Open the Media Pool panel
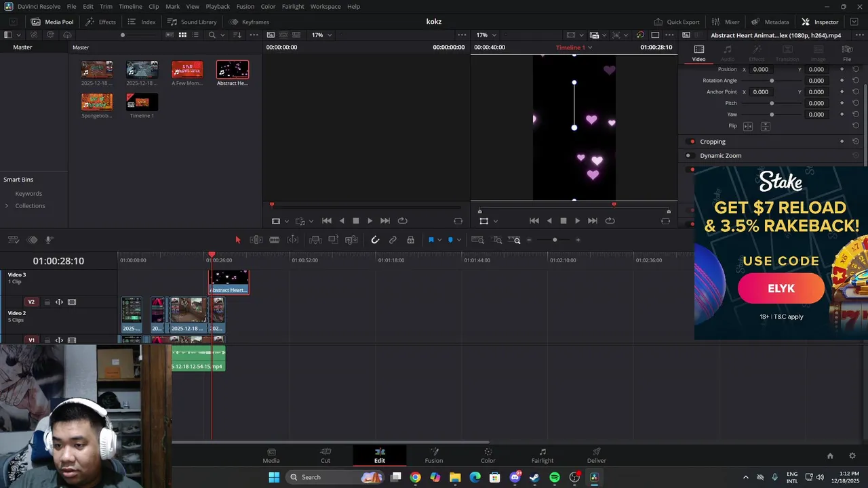 coord(52,22)
